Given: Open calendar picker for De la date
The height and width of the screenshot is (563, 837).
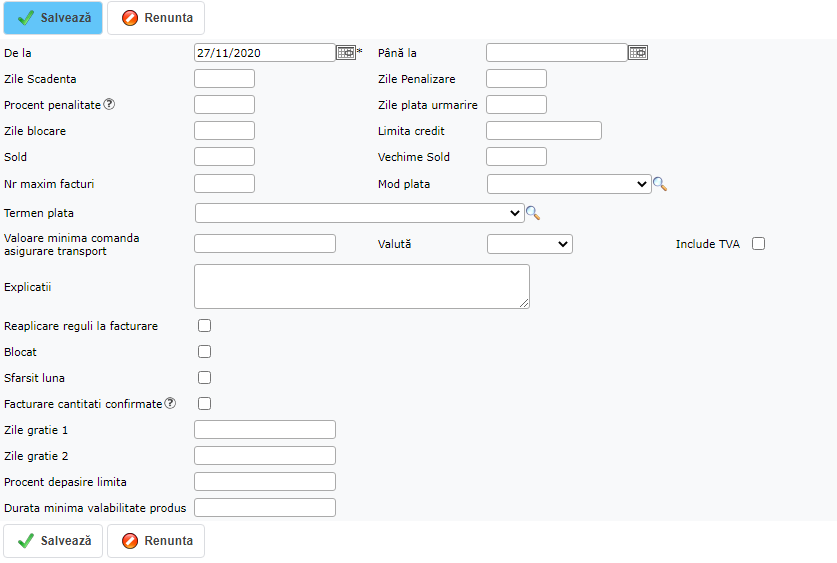Looking at the screenshot, I should pyautogui.click(x=345, y=53).
